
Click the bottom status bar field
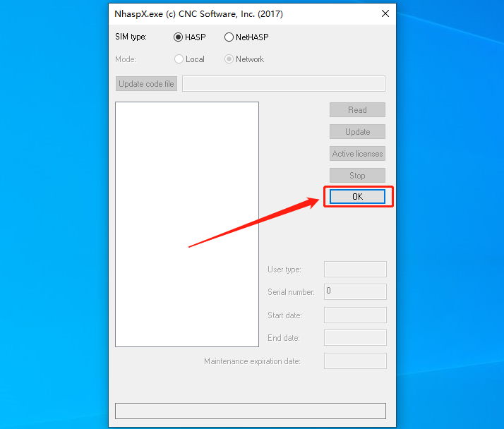pyautogui.click(x=251, y=411)
